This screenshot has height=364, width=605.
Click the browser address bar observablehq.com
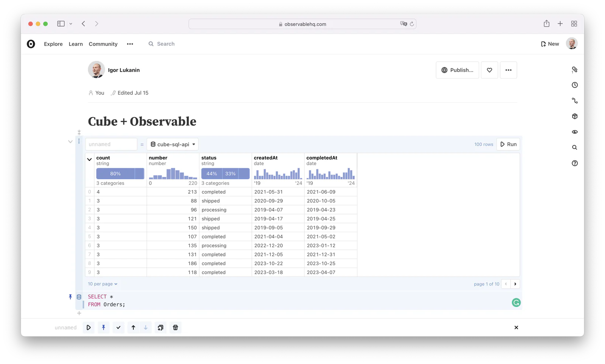pyautogui.click(x=302, y=24)
